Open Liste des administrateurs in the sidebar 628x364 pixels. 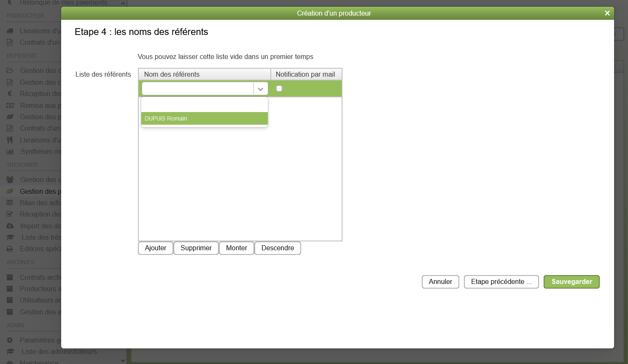click(59, 351)
